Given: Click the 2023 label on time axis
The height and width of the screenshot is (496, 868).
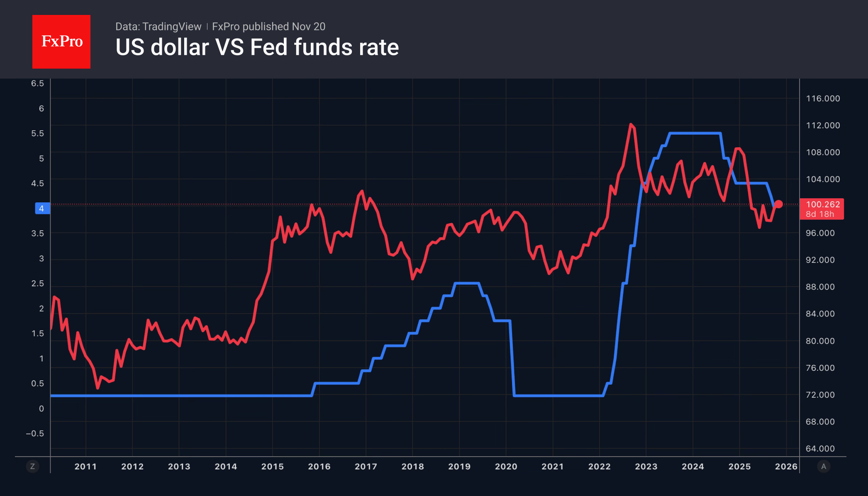Looking at the screenshot, I should (x=646, y=467).
